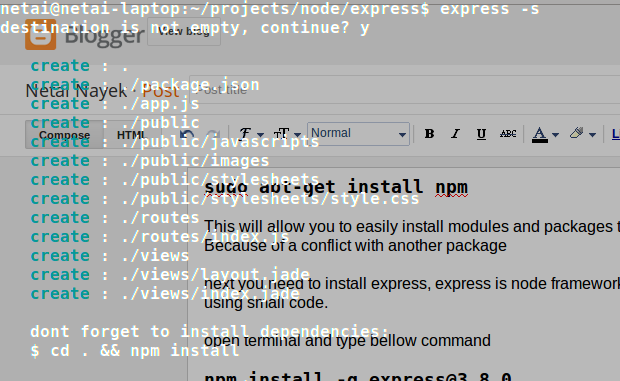Click 'open terminal and type bellow command'
The width and height of the screenshot is (620, 381).
[x=347, y=341]
